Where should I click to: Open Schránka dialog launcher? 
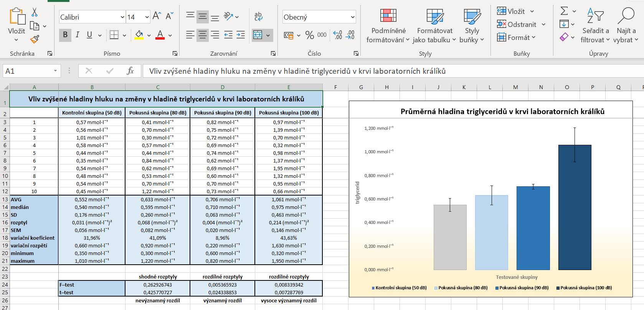[x=50, y=53]
